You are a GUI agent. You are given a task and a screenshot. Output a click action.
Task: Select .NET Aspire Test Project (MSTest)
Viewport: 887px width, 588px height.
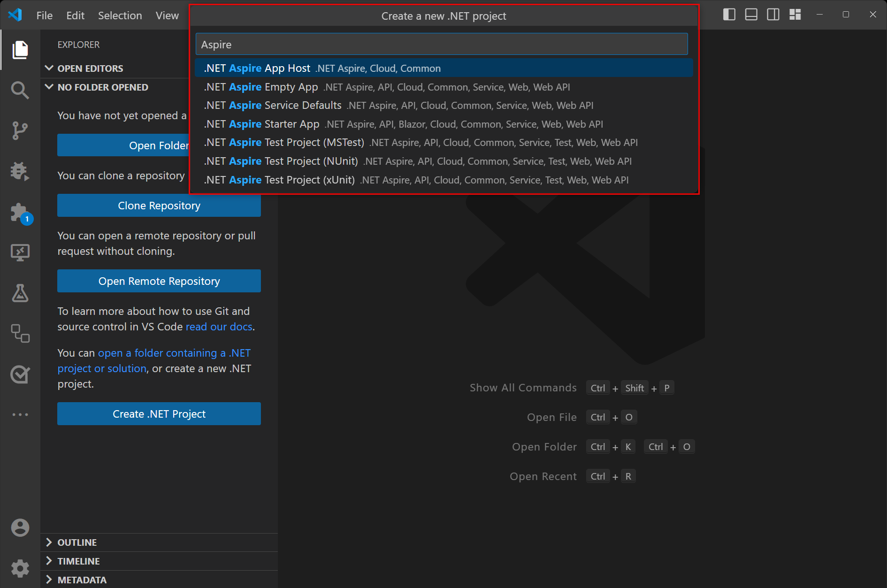(444, 142)
